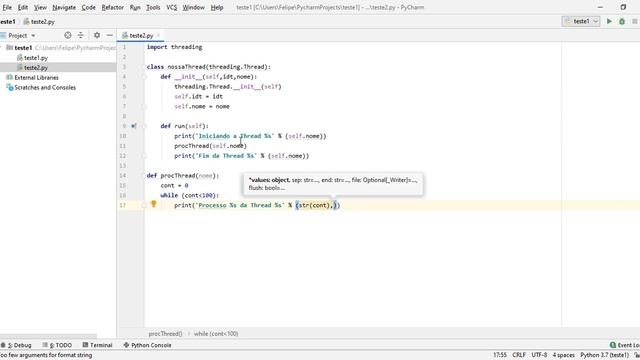Open the TODO tool window
This screenshot has height=360, width=640.
(x=57, y=345)
